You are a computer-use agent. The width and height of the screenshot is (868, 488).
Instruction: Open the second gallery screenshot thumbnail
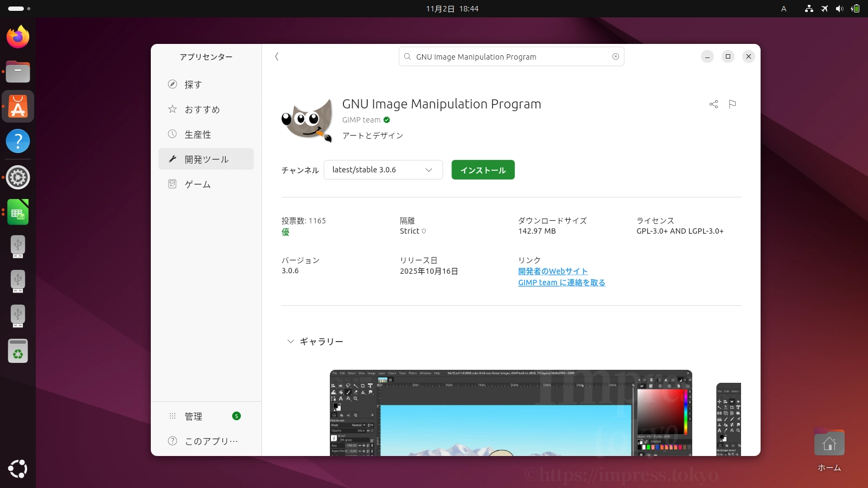point(729,420)
